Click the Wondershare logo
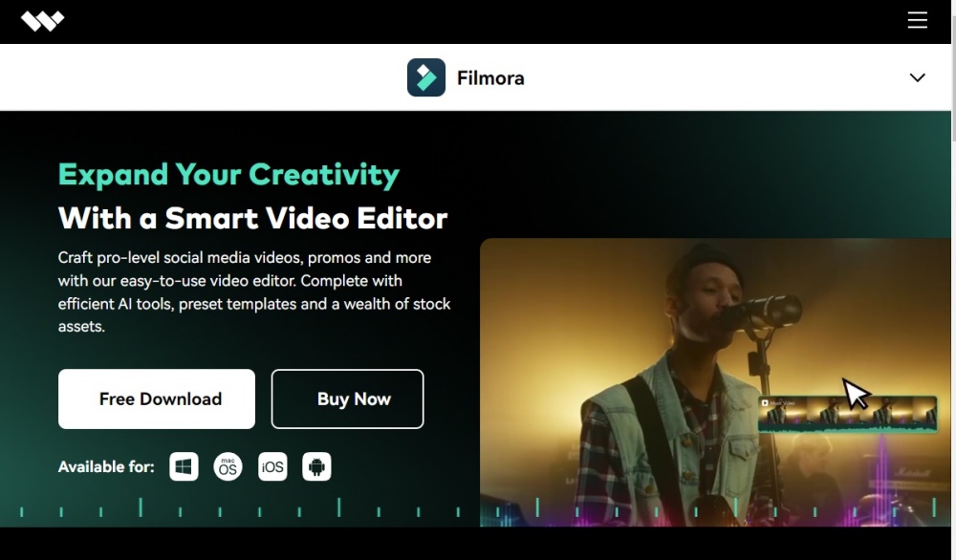Viewport: 956px width, 560px height. coord(43,21)
